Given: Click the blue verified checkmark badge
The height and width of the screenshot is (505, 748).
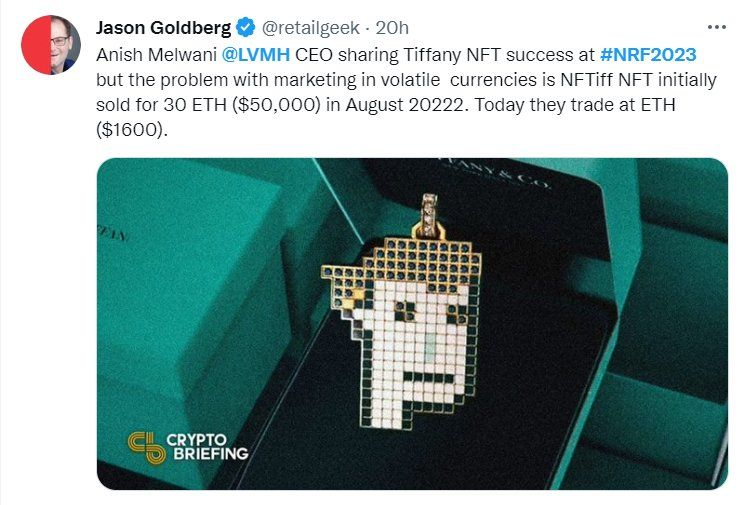Looking at the screenshot, I should coord(246,28).
